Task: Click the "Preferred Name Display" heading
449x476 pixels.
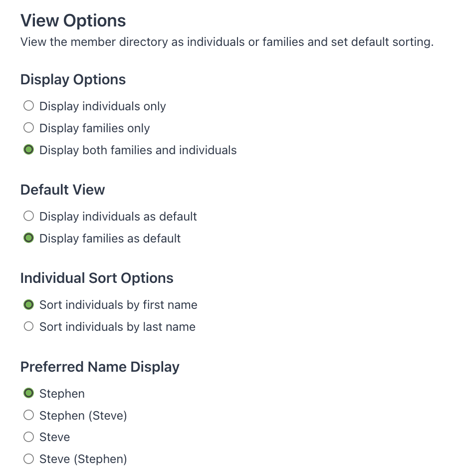Action: pos(100,367)
